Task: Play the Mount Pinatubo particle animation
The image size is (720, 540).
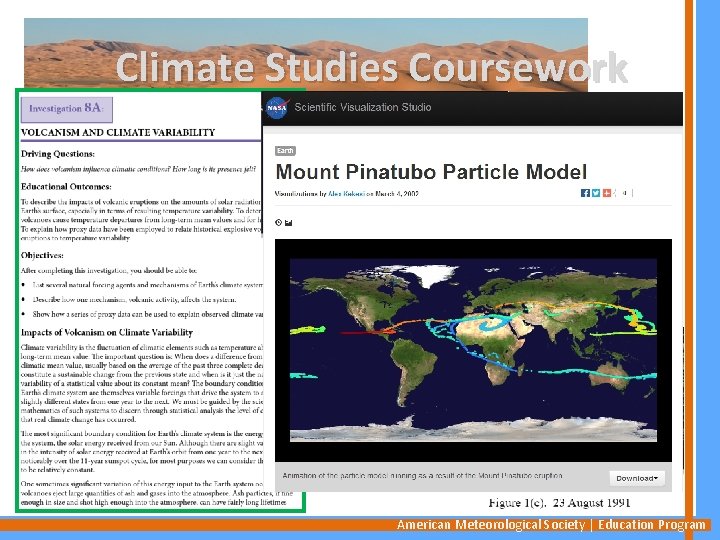Action: pyautogui.click(x=473, y=350)
